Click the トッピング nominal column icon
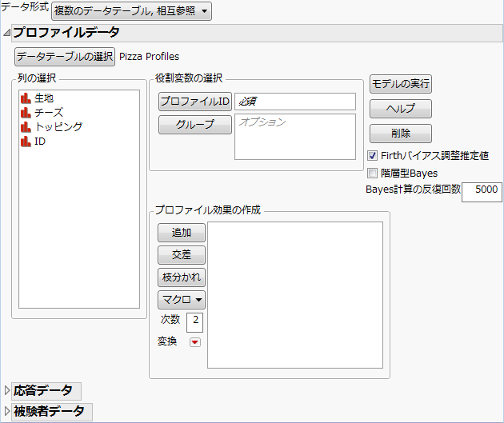504x423 pixels. [26, 127]
